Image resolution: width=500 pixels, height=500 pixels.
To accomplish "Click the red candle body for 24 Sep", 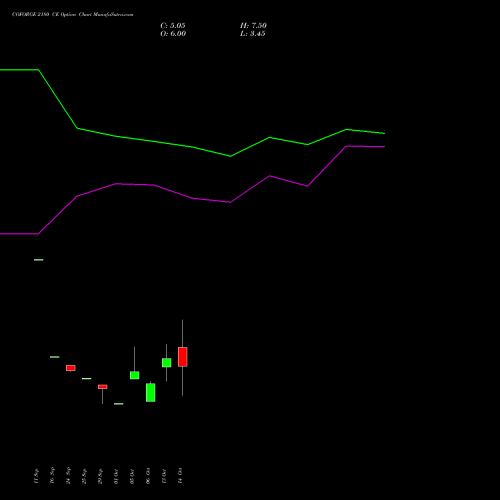I will [71, 368].
